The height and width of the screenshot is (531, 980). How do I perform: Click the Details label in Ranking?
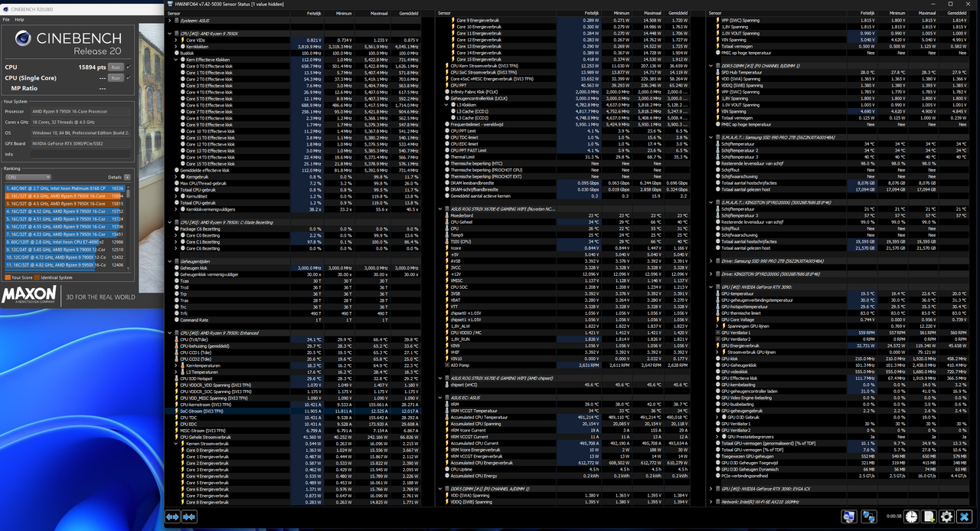115,177
